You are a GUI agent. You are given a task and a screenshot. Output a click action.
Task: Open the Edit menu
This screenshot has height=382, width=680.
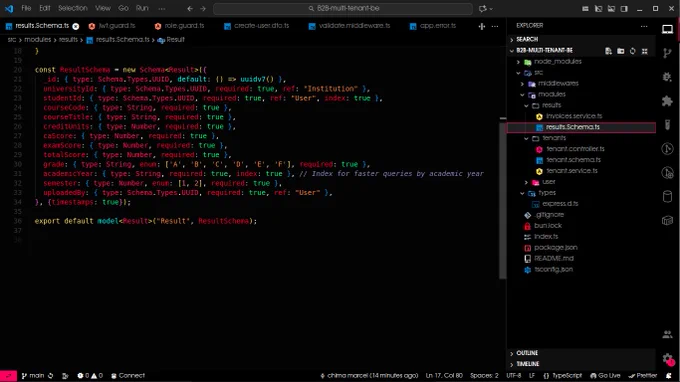point(45,8)
